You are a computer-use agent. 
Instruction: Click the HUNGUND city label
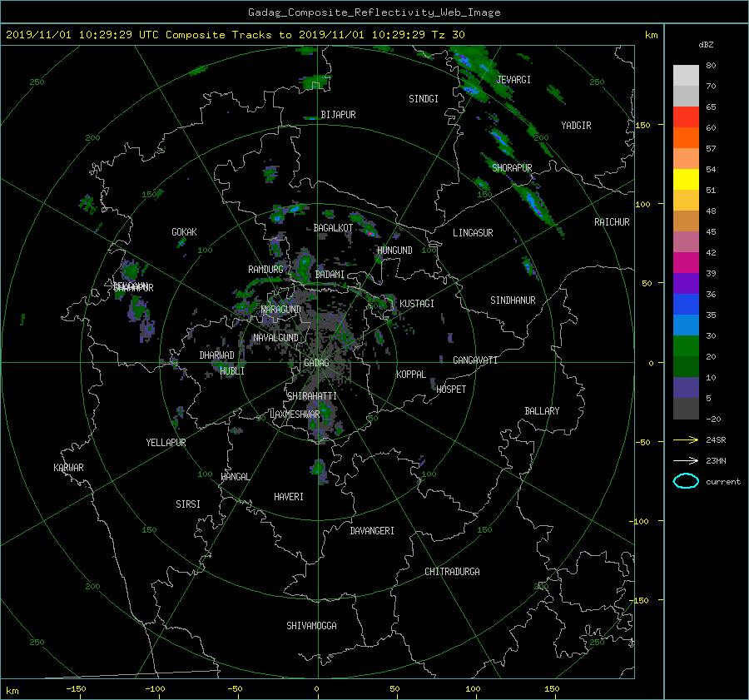pyautogui.click(x=394, y=251)
